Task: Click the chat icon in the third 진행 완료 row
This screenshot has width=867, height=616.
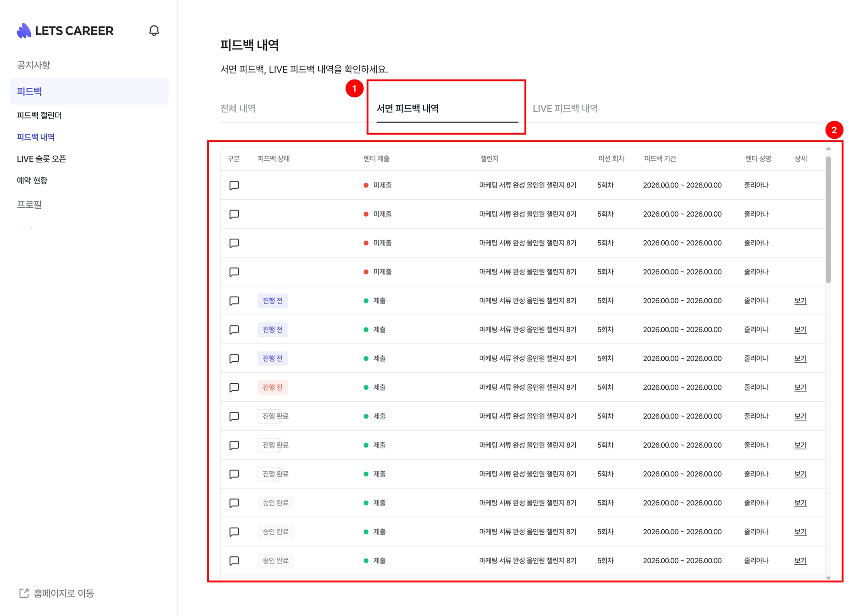Action: click(234, 474)
